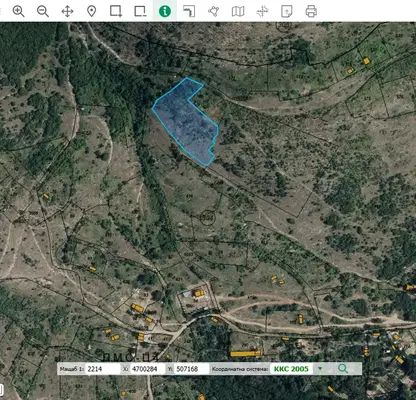The width and height of the screenshot is (416, 400).
Task: Choose the add rectangle selection tool
Action: click(x=116, y=11)
